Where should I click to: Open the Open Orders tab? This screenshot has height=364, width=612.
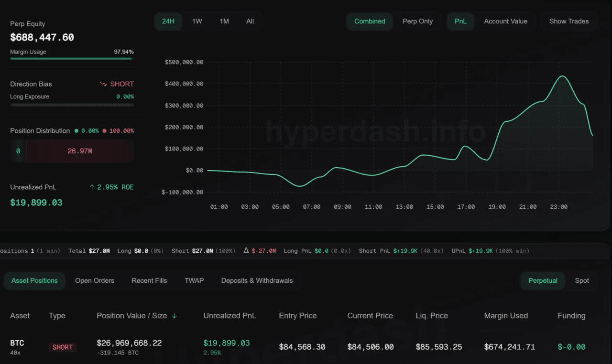click(95, 280)
